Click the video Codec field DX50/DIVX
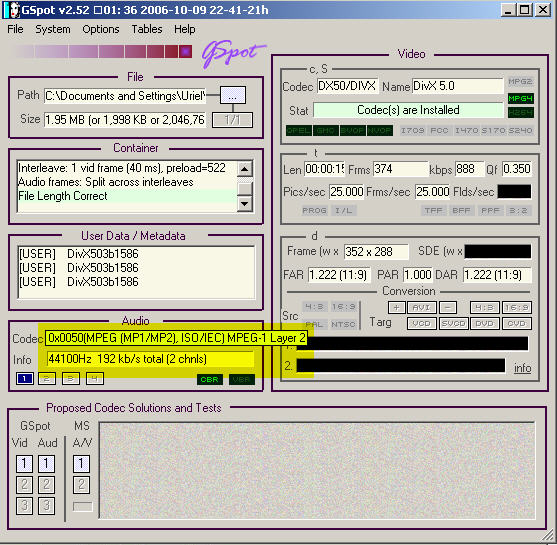 click(347, 86)
